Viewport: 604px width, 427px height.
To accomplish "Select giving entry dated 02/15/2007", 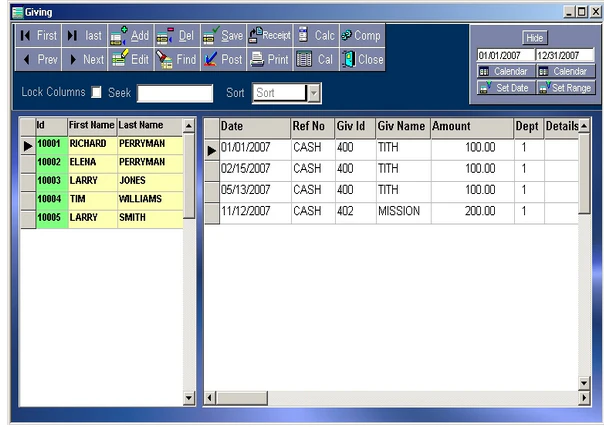I will pos(391,171).
